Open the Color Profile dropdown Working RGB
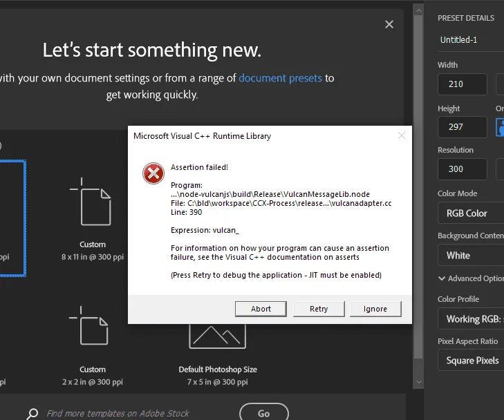This screenshot has height=420, width=504. point(471,318)
